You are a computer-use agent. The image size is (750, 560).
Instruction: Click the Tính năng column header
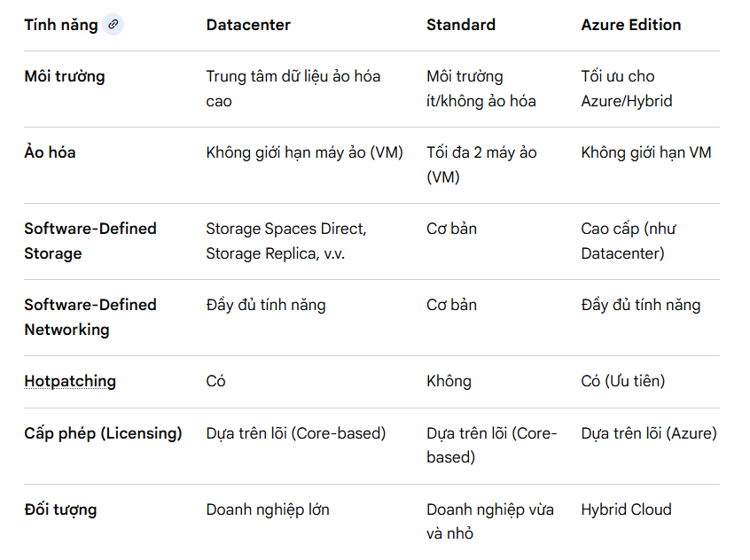click(x=60, y=25)
